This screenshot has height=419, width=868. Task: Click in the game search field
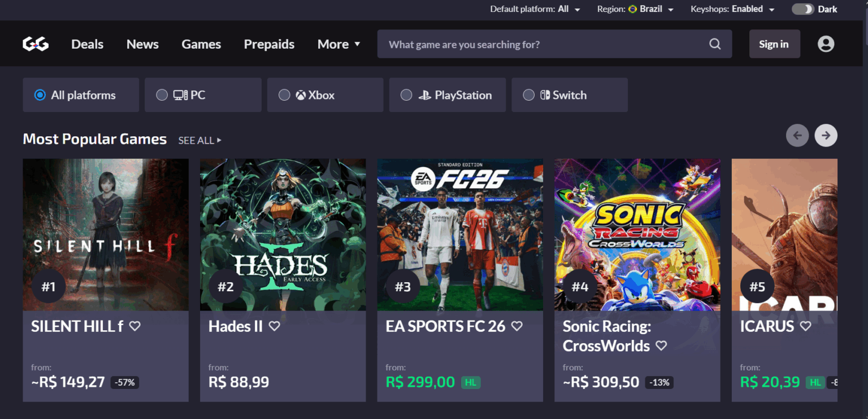pos(542,44)
